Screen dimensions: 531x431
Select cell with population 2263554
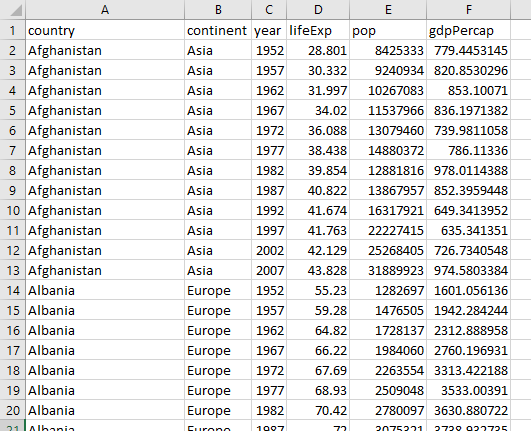pyautogui.click(x=388, y=370)
